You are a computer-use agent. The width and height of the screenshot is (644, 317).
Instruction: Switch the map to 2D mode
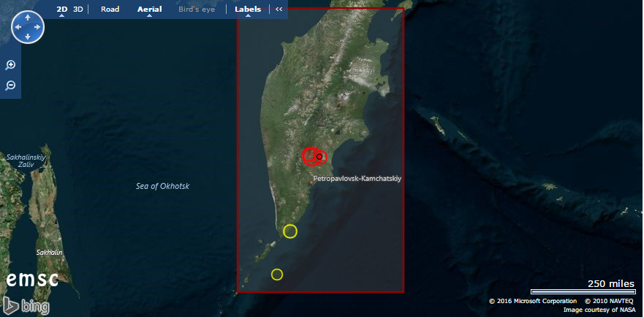click(62, 10)
